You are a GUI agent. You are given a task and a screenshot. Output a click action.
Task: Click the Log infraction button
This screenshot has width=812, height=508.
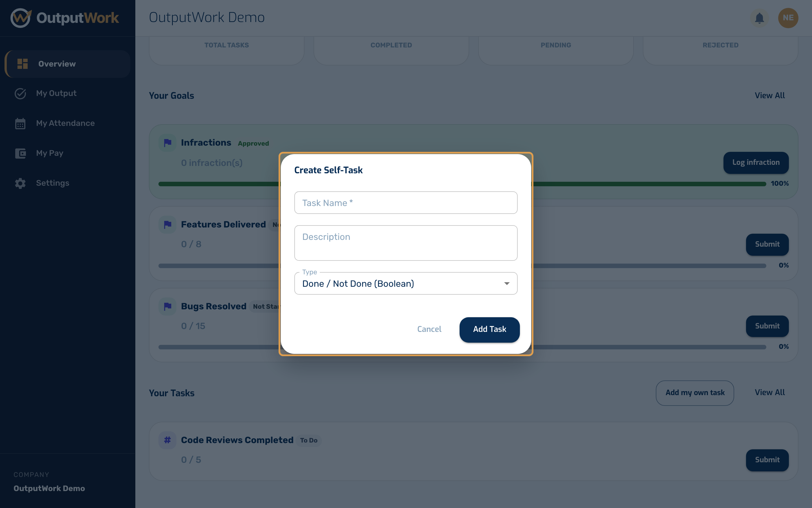(x=756, y=163)
